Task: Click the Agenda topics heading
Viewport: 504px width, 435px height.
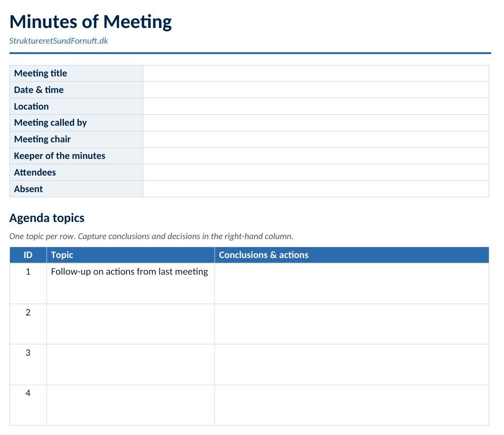Action: 47,218
